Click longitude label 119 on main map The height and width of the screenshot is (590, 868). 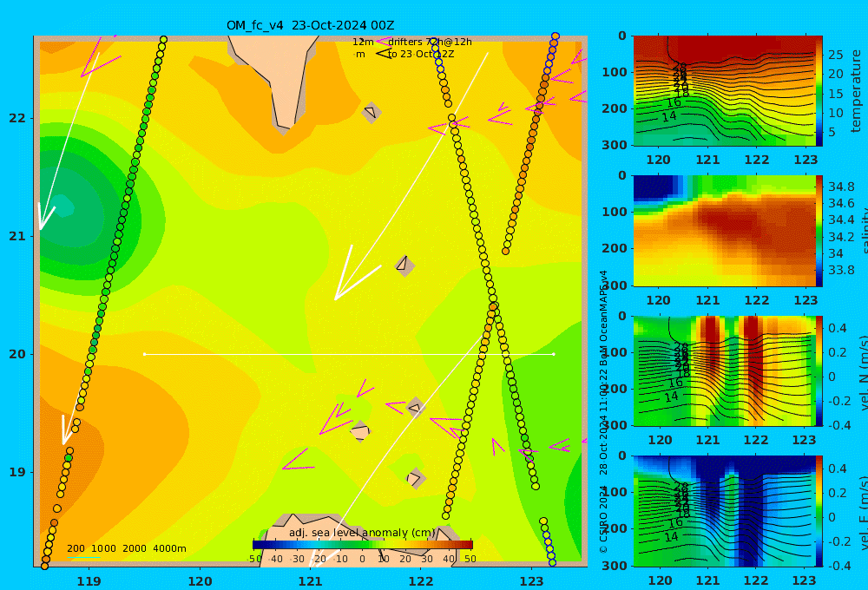coord(89,581)
